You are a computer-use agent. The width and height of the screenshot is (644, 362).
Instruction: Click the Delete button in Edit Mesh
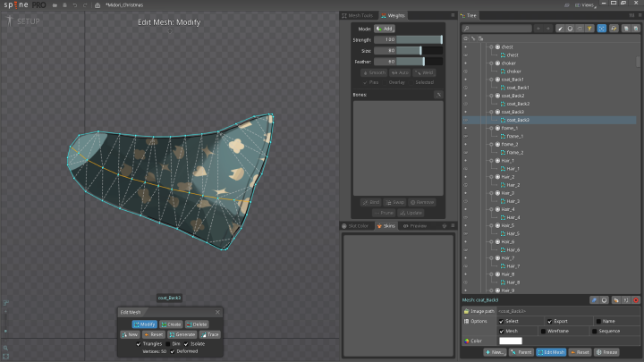pos(197,324)
